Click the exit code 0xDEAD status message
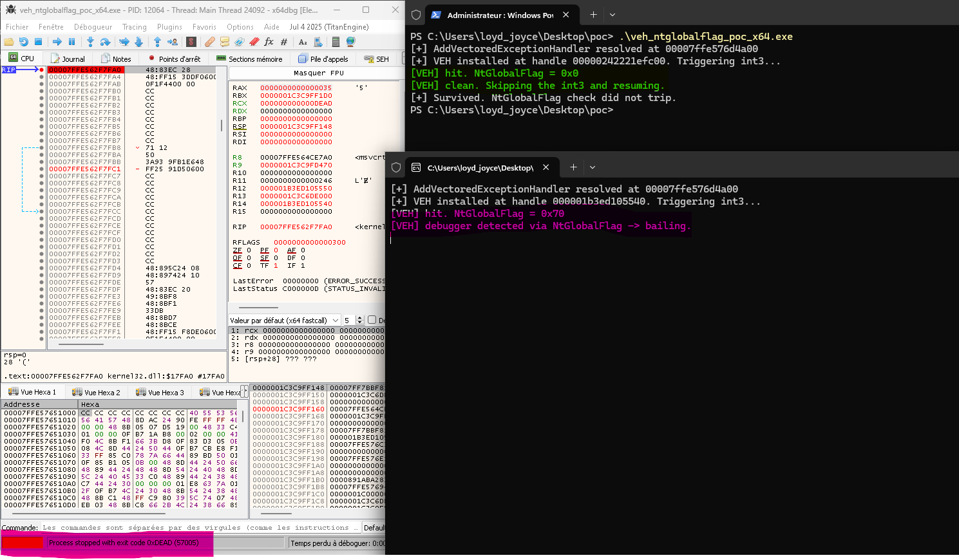The image size is (959, 560). pyautogui.click(x=124, y=543)
